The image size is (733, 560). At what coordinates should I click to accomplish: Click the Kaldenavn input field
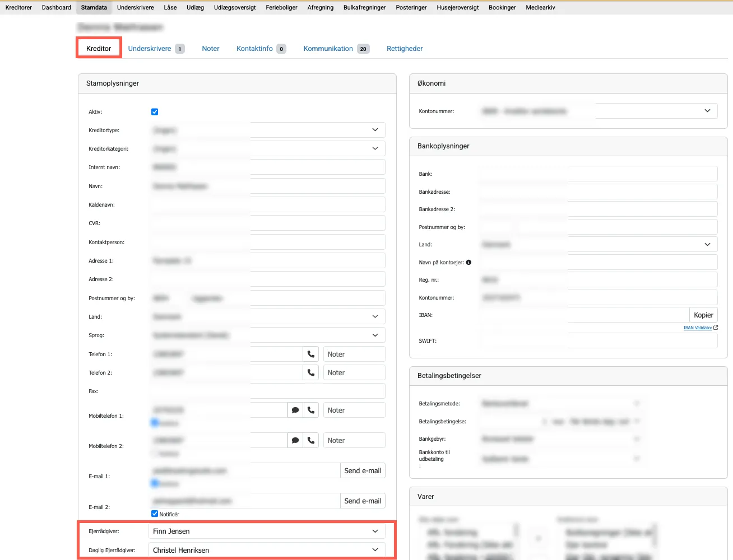click(x=267, y=204)
